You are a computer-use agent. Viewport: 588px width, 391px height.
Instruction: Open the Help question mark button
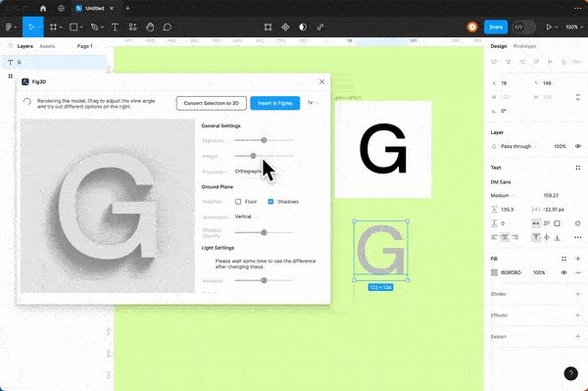(x=570, y=373)
